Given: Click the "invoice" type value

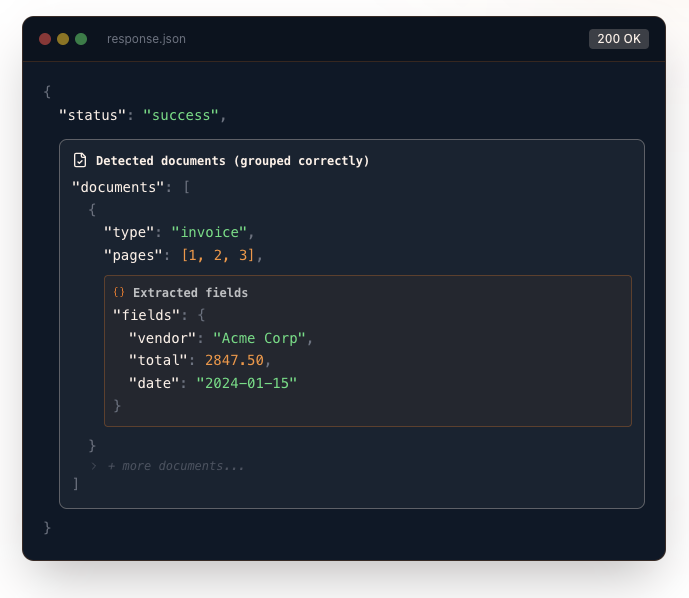Looking at the screenshot, I should [209, 232].
